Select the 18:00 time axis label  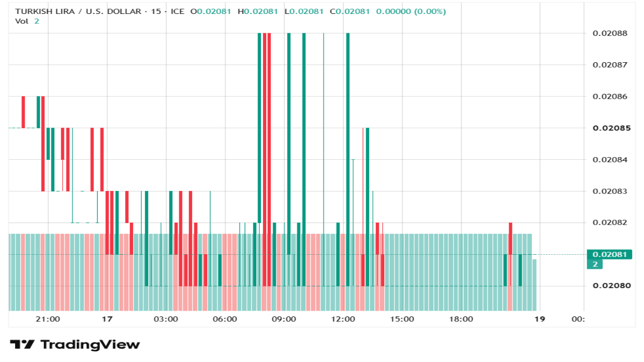click(461, 319)
